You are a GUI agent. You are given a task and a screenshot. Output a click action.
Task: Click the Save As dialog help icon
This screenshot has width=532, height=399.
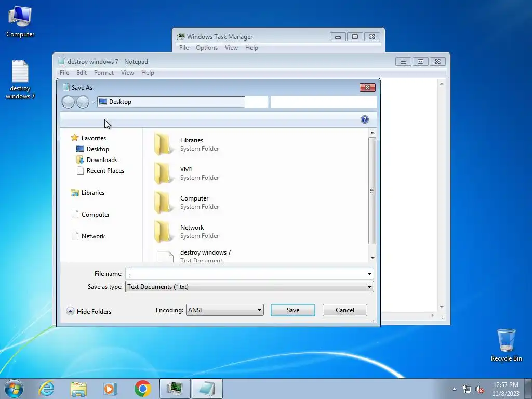click(x=364, y=119)
